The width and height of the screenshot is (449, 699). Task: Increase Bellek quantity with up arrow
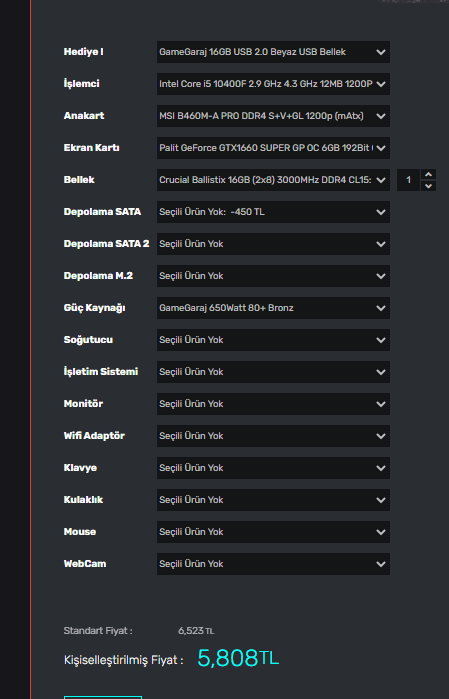pos(428,174)
